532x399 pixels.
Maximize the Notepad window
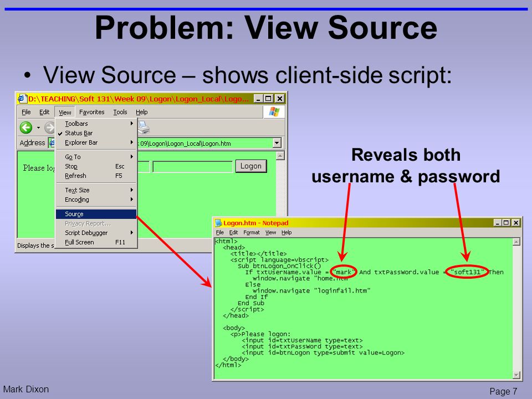pos(506,223)
